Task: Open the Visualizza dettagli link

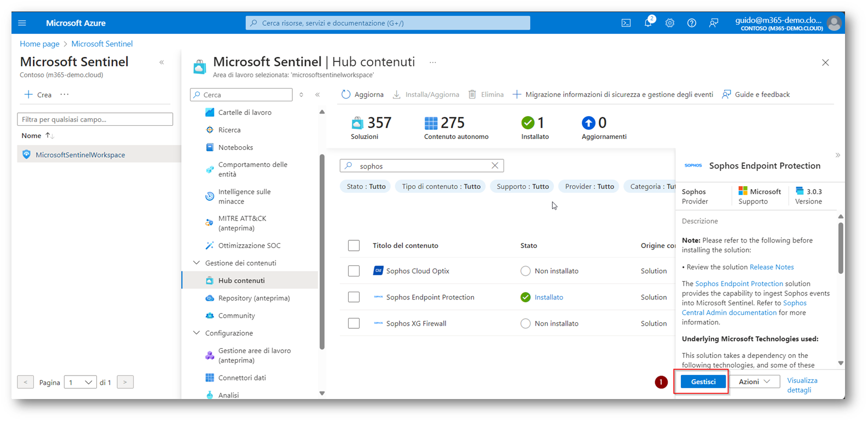Action: tap(802, 385)
